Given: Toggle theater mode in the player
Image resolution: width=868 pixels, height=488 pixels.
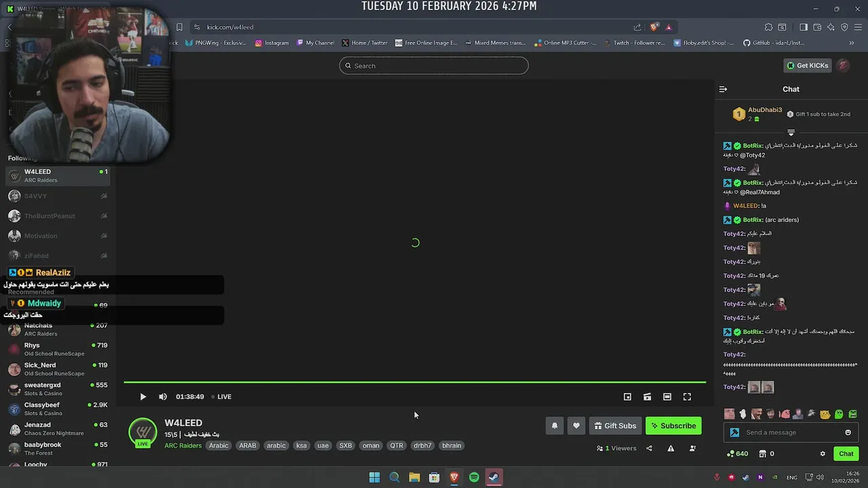Looking at the screenshot, I should (x=667, y=396).
